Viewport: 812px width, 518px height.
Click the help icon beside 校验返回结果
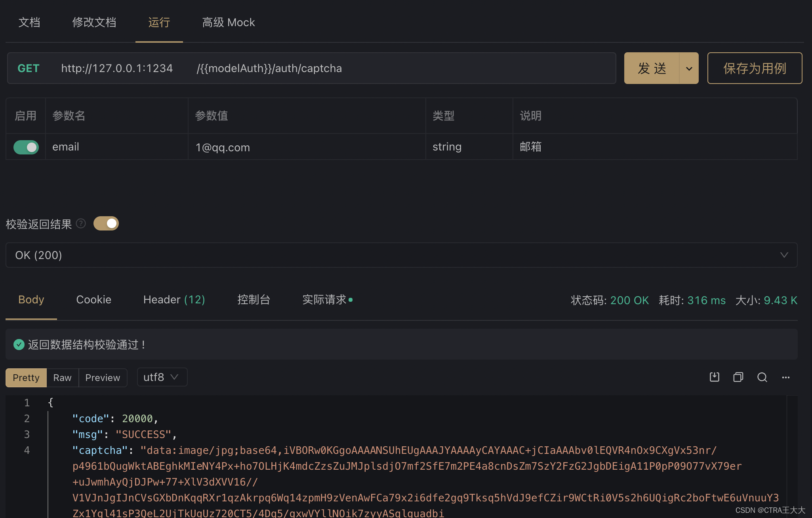coord(81,224)
